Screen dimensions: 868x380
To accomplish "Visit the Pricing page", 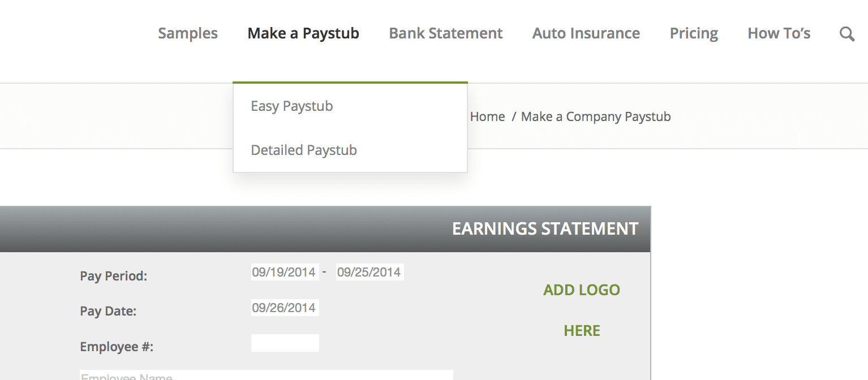I will pyautogui.click(x=694, y=33).
